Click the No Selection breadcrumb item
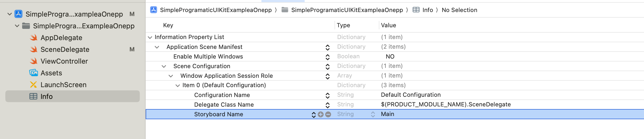 pyautogui.click(x=459, y=10)
